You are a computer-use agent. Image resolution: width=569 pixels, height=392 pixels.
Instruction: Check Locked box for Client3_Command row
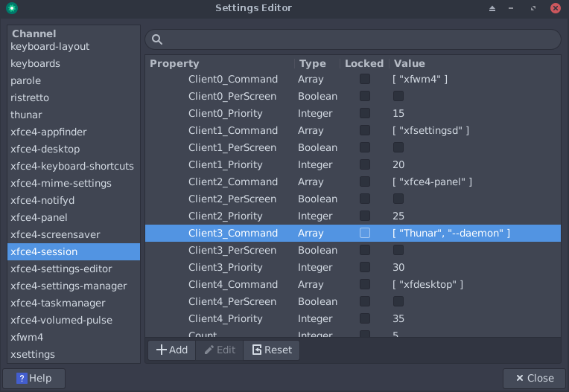pyautogui.click(x=365, y=233)
